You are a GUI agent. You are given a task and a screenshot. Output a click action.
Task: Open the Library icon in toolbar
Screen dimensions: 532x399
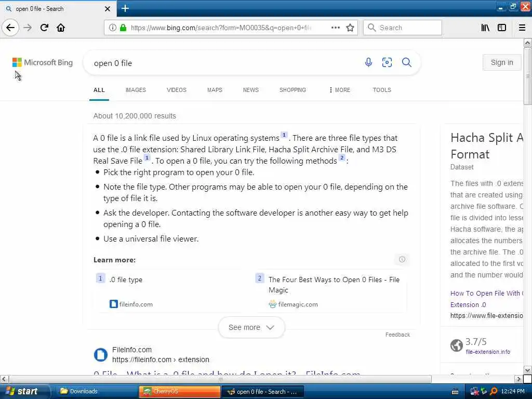click(485, 28)
